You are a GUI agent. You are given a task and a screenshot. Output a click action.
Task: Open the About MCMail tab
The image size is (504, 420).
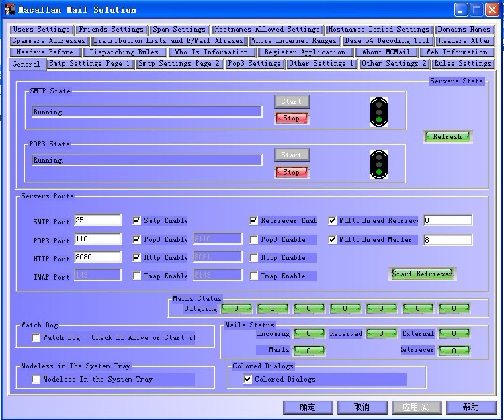386,52
